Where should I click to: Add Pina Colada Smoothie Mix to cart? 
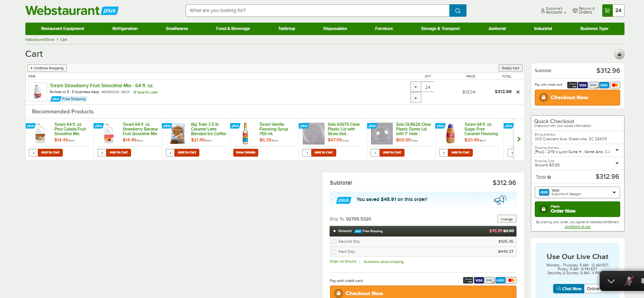(50, 153)
